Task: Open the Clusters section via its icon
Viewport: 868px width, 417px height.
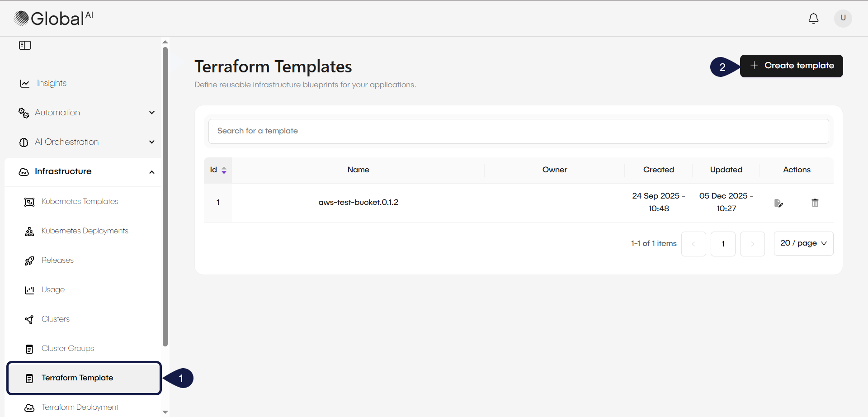Action: pyautogui.click(x=29, y=319)
